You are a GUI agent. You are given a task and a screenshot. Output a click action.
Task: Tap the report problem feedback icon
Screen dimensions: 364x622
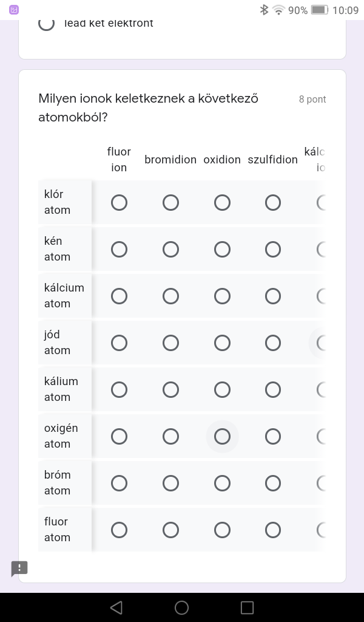[19, 569]
